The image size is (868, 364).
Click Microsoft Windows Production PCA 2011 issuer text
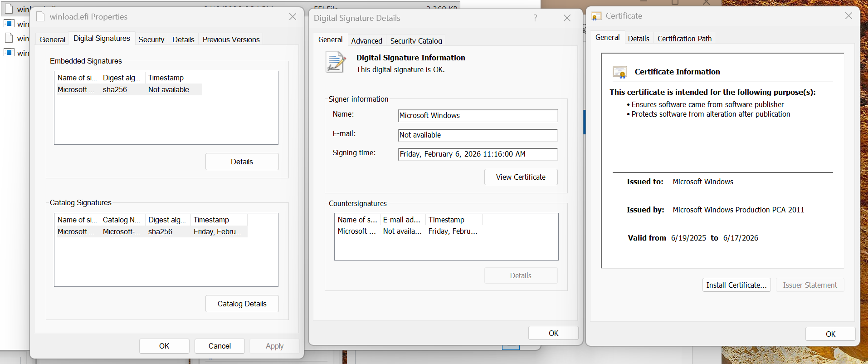(738, 210)
